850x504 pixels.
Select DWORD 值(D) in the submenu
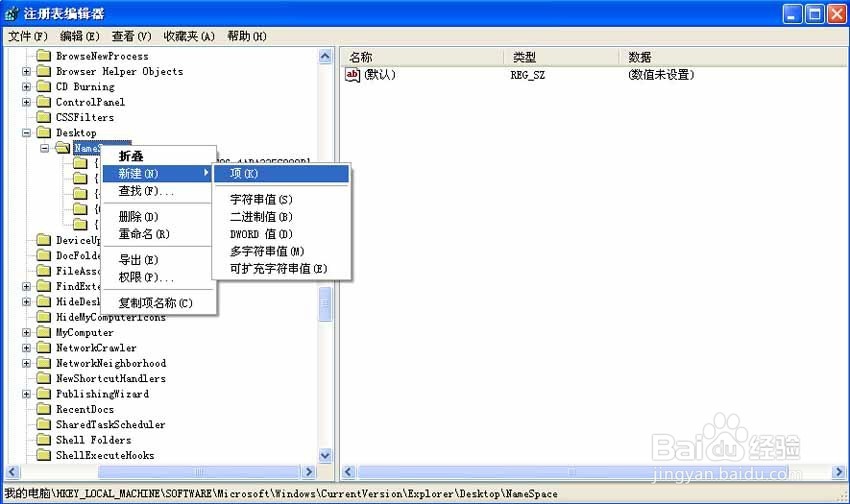tap(281, 234)
